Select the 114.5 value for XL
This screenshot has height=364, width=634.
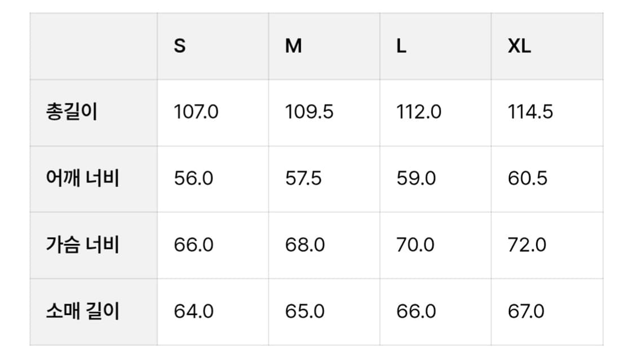pyautogui.click(x=530, y=112)
